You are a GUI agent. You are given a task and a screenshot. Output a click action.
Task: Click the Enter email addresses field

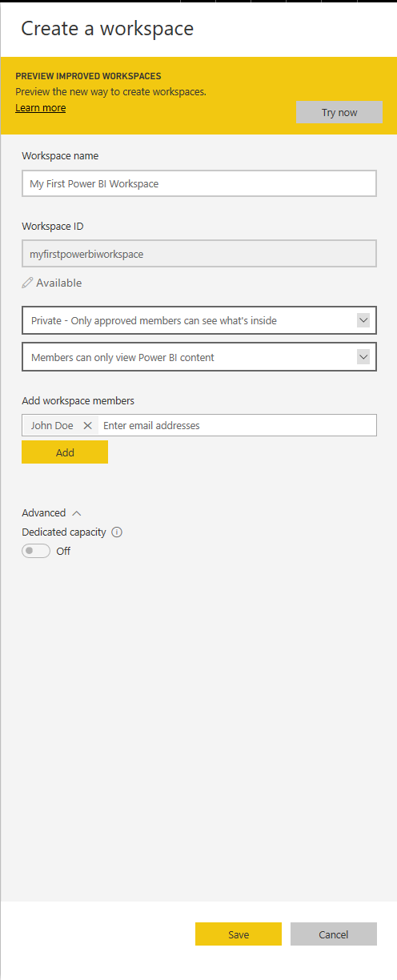[x=238, y=425]
